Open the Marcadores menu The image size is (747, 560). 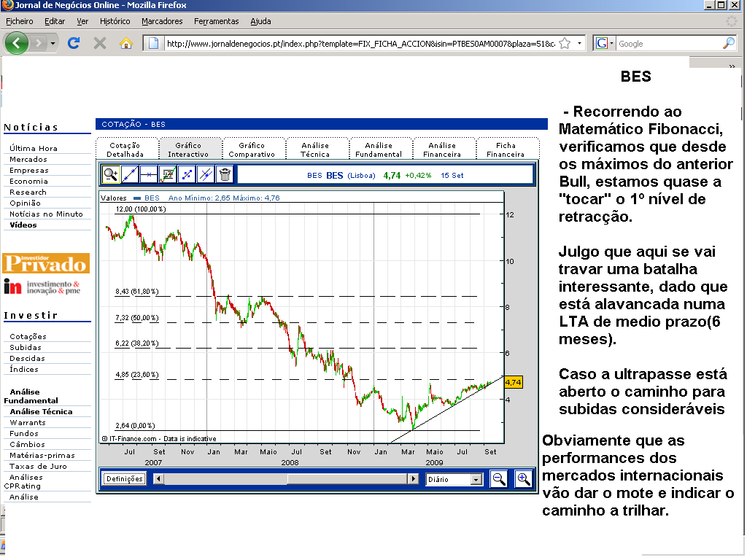(x=162, y=21)
